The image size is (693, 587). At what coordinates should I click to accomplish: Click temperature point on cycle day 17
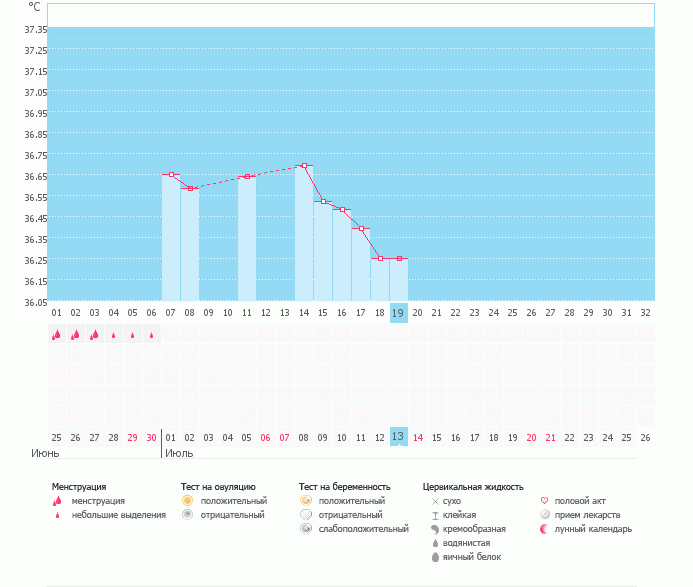[x=361, y=229]
